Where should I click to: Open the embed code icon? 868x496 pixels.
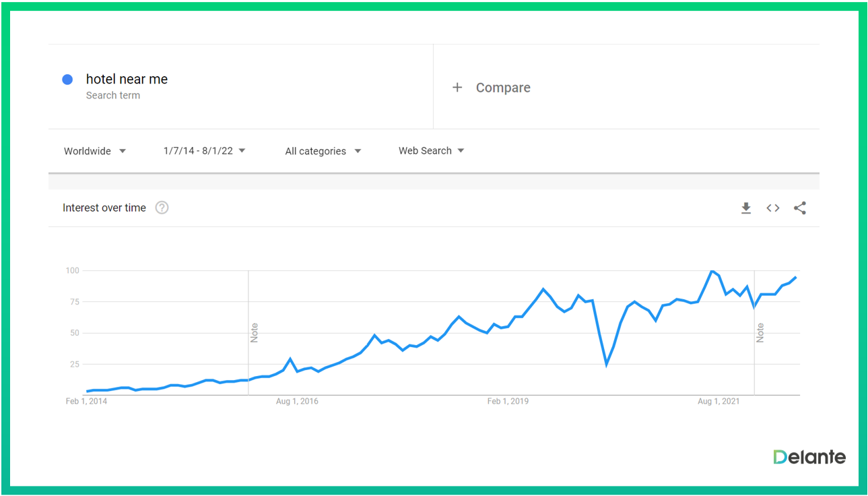click(772, 208)
